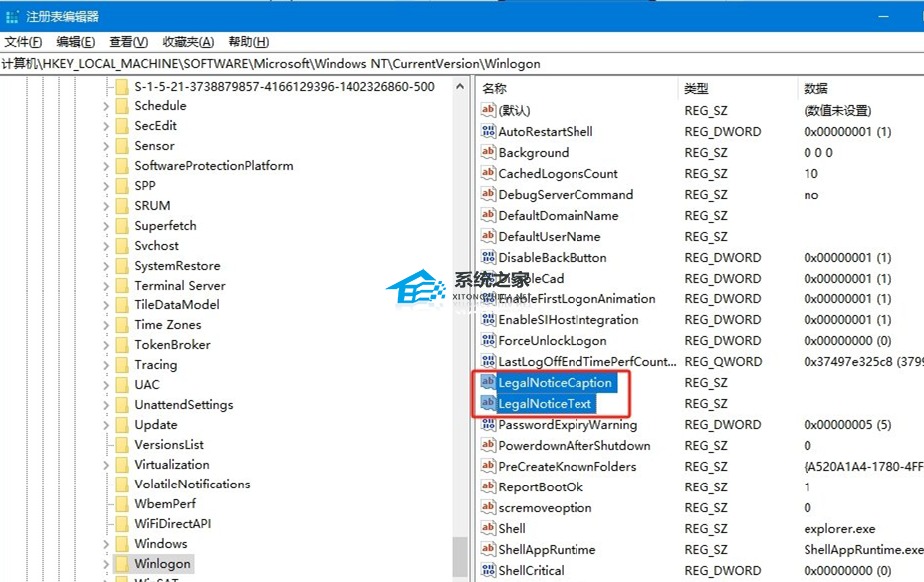Screen dimensions: 924x582
Task: Select the S-1-5-21-3738879857 SID key
Action: coord(285,87)
